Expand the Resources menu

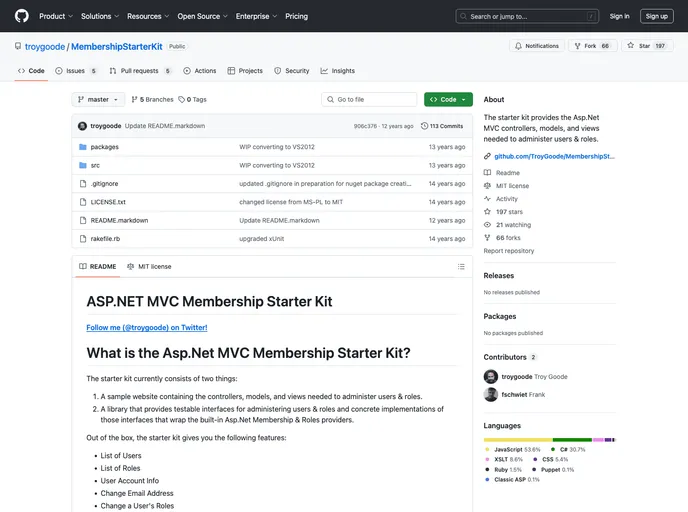(x=148, y=16)
